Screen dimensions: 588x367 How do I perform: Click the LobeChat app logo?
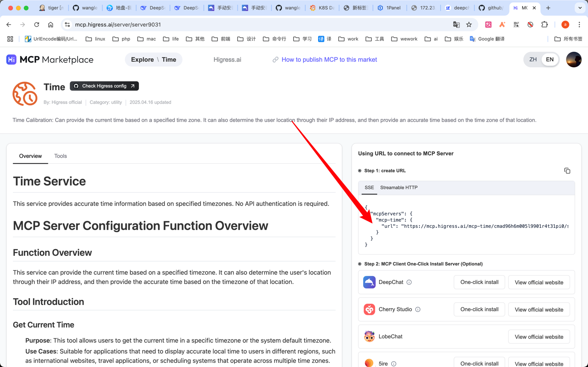click(x=369, y=337)
